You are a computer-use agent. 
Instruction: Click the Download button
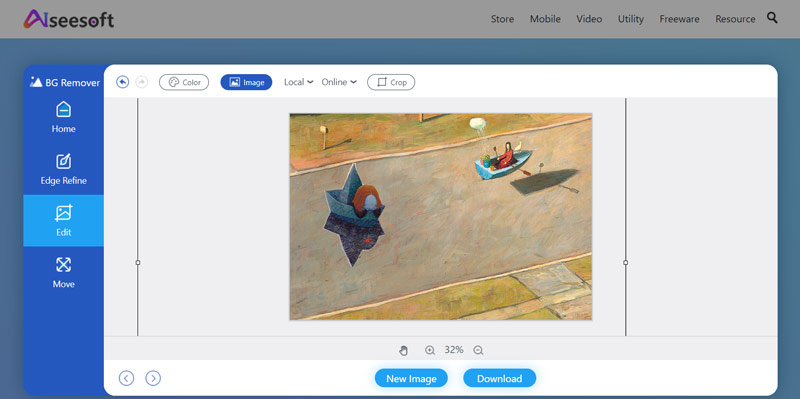[499, 379]
